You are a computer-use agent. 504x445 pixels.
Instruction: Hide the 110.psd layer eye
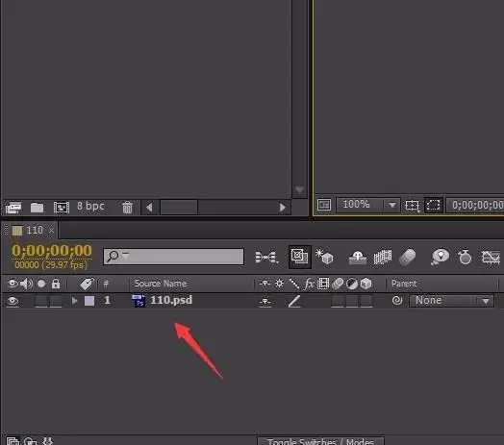(x=13, y=301)
